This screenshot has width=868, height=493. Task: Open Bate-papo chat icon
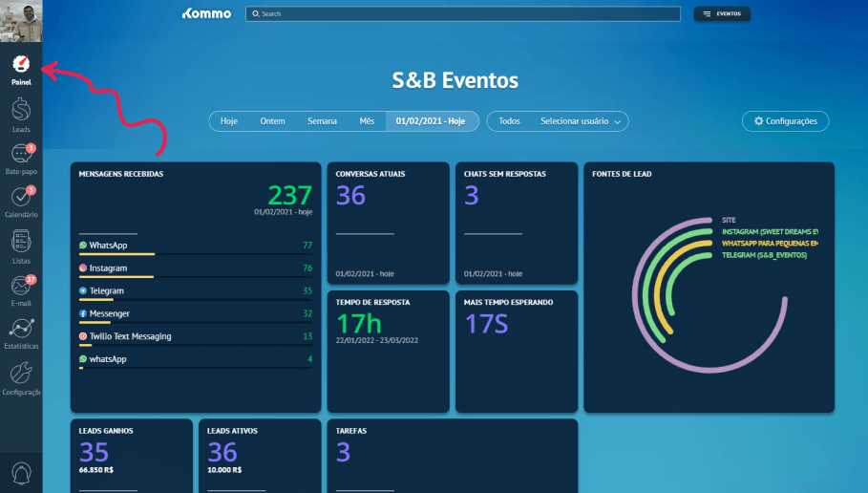tap(21, 155)
